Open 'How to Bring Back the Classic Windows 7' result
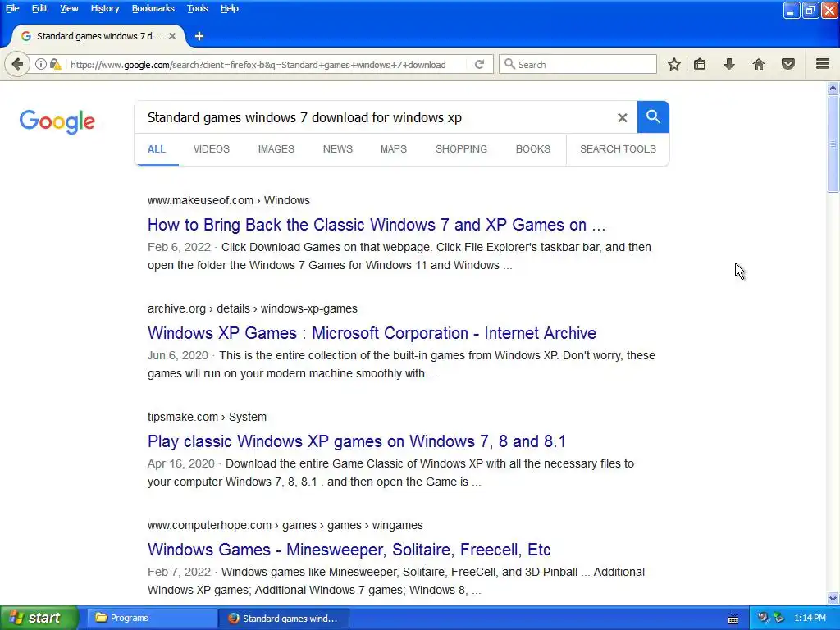Screen dimensions: 840x630 (377, 225)
